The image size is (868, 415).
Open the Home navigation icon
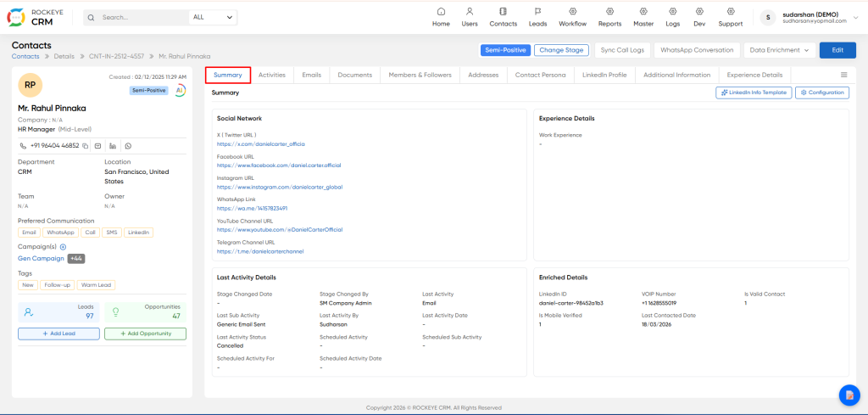pyautogui.click(x=441, y=11)
